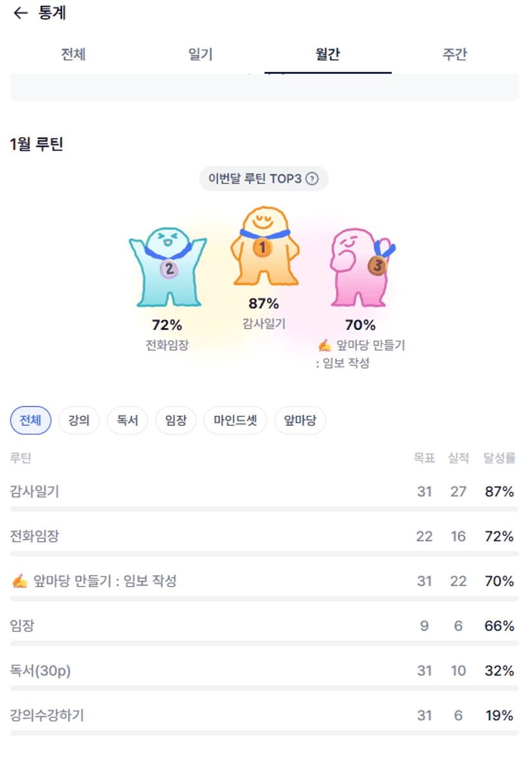
Task: Open the 강의수강하기 routine row
Action: 193,715
